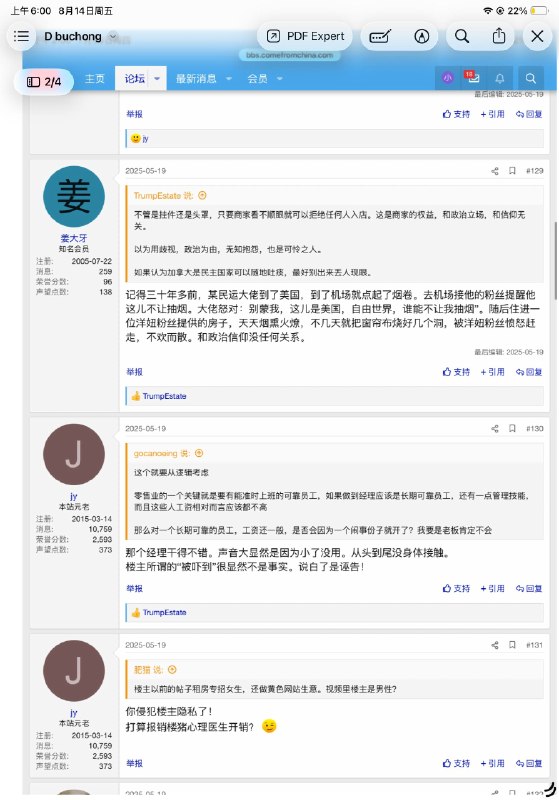Open jy reaction under topmost post
This screenshot has width=559, height=800.
pyautogui.click(x=145, y=139)
